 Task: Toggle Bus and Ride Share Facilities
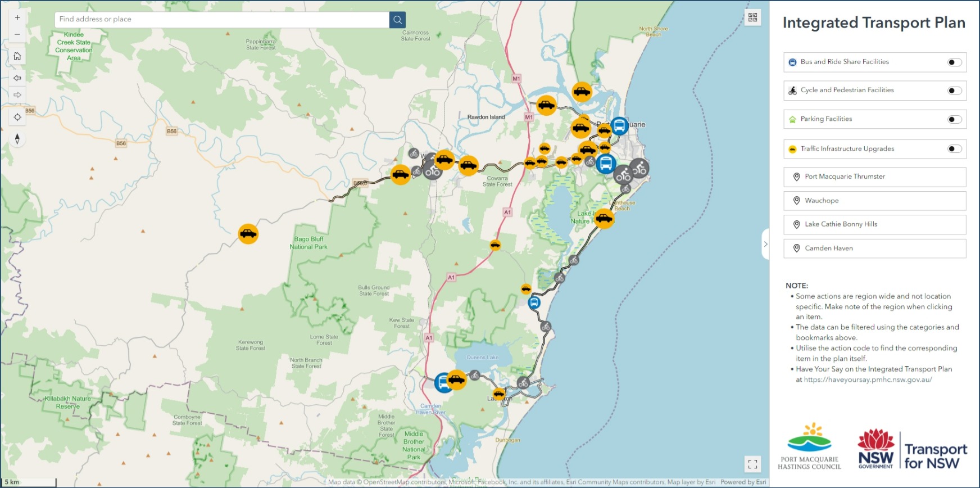pos(954,62)
